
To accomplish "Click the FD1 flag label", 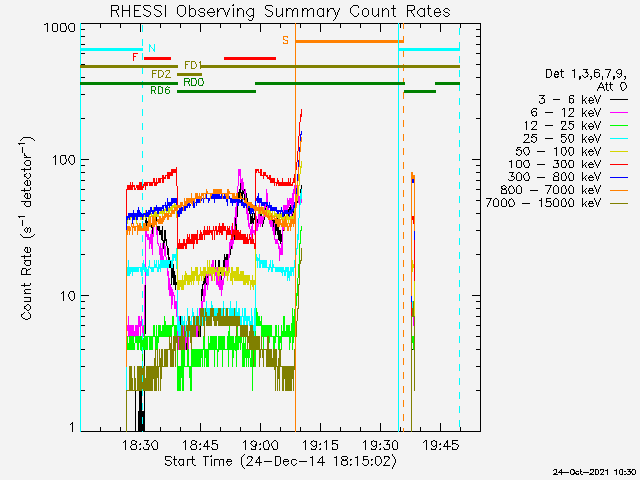I will tap(193, 65).
